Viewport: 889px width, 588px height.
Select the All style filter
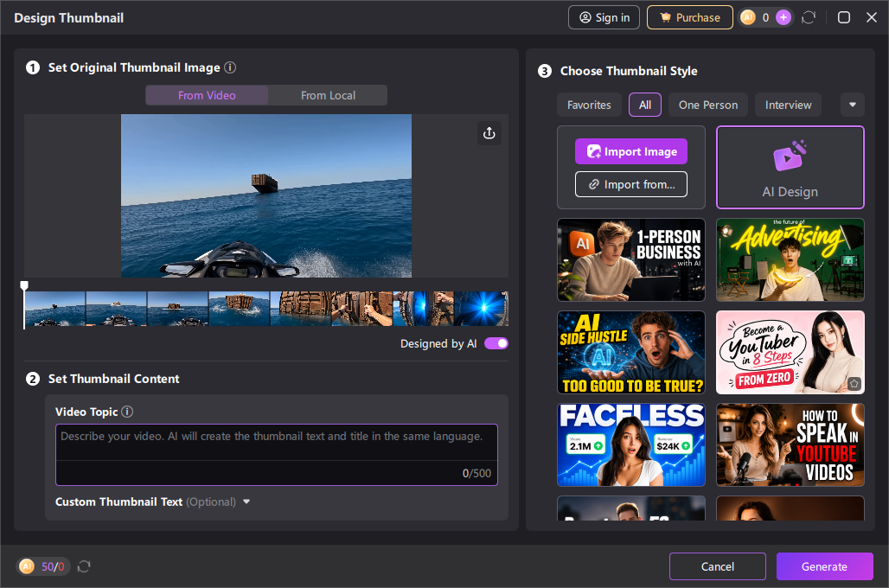click(645, 105)
